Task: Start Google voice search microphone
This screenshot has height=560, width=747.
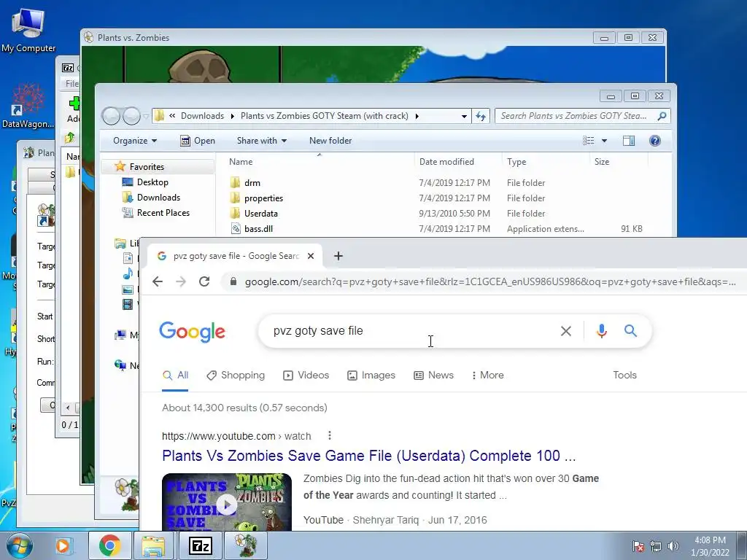Action: 602,330
